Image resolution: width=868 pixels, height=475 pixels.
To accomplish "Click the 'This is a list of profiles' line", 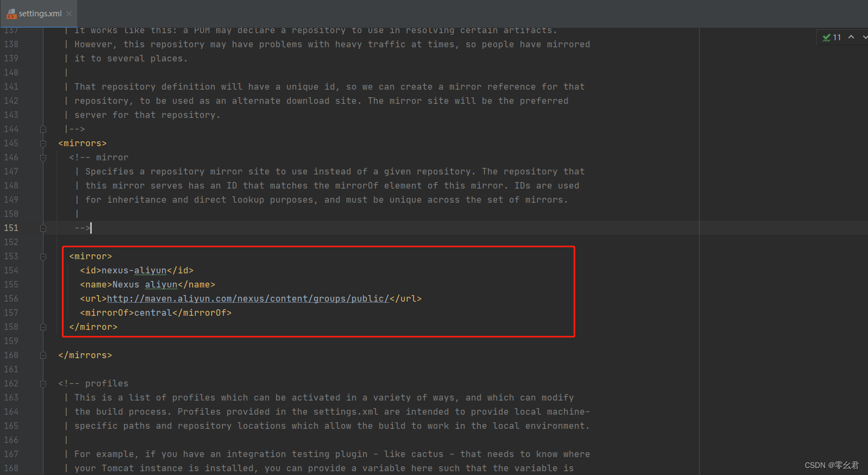I will point(324,398).
